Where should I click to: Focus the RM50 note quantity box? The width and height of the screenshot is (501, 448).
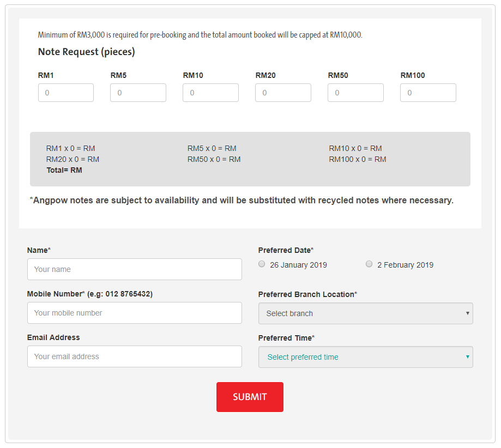(x=355, y=93)
